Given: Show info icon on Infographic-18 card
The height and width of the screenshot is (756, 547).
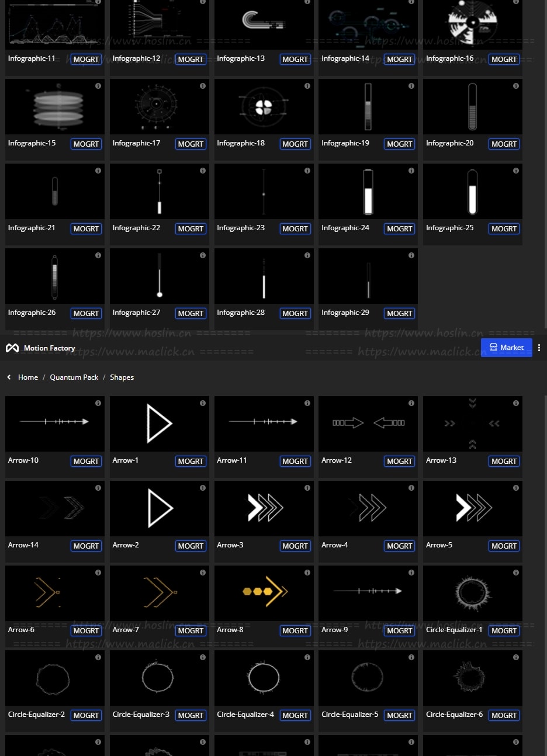Looking at the screenshot, I should pyautogui.click(x=307, y=86).
